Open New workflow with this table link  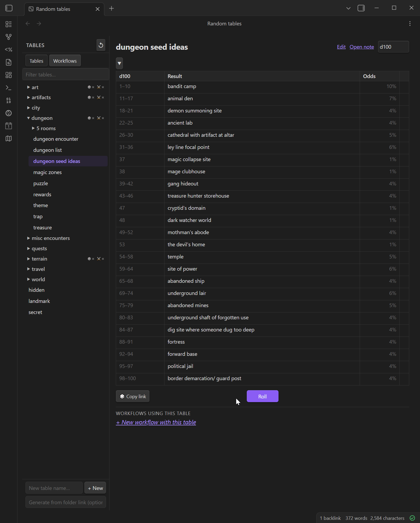156,422
